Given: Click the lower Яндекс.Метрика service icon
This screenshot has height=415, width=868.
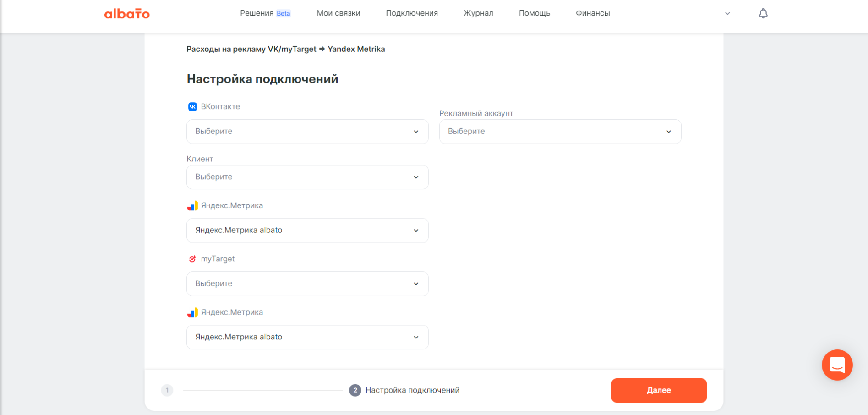Looking at the screenshot, I should 192,312.
